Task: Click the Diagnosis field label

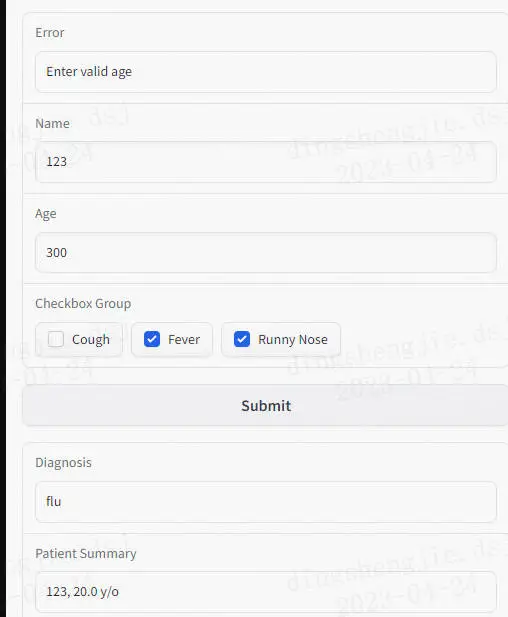Action: point(63,463)
